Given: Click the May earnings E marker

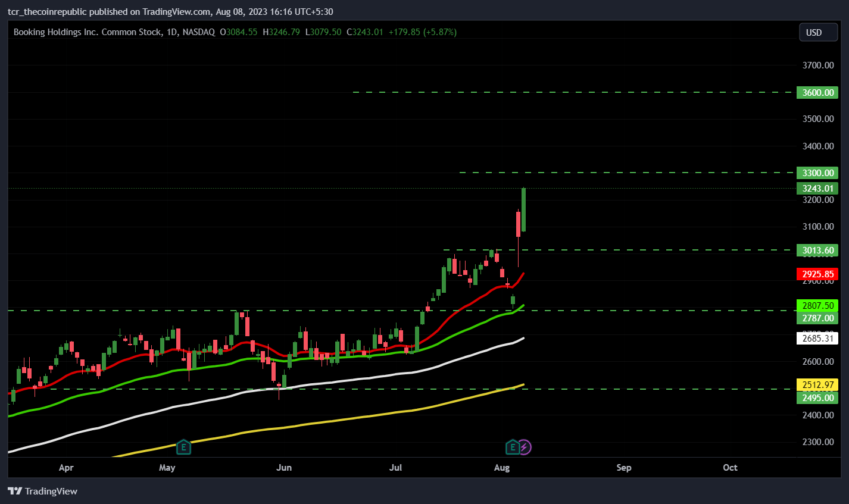Looking at the screenshot, I should click(x=183, y=447).
